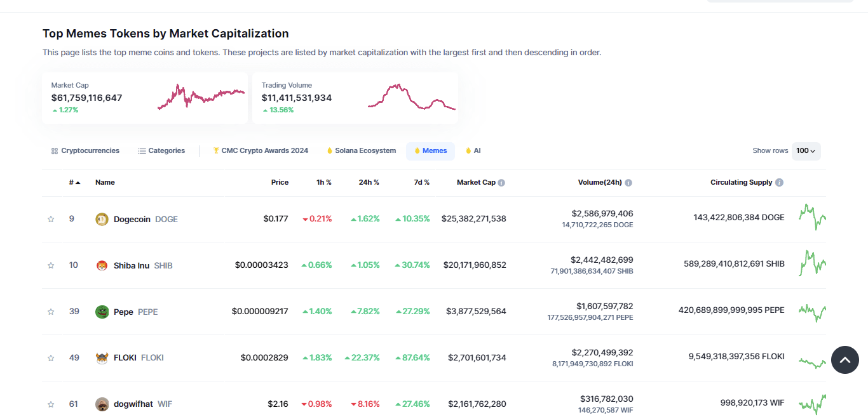The height and width of the screenshot is (417, 868).
Task: Click FLOKI 7d change 87.64%
Action: pyautogui.click(x=412, y=358)
